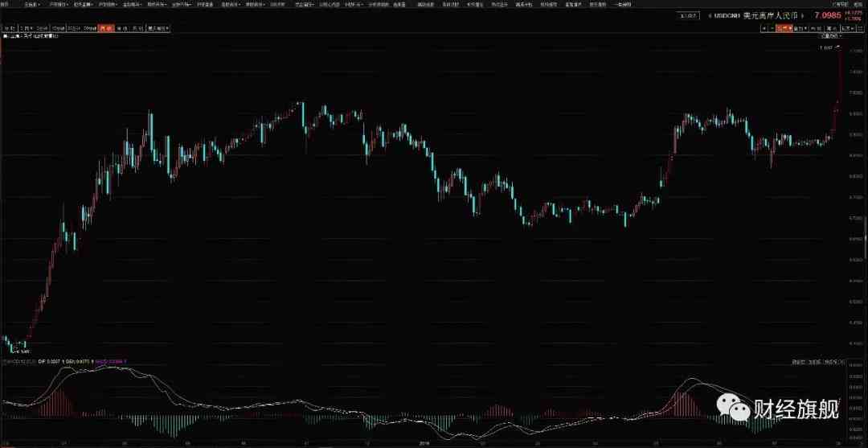Click the magenta MACD value label
Image resolution: width=868 pixels, height=448 pixels.
pos(108,361)
